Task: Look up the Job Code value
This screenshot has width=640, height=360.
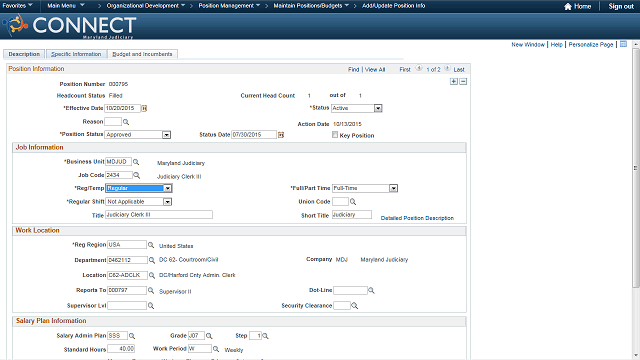Action: tap(137, 175)
